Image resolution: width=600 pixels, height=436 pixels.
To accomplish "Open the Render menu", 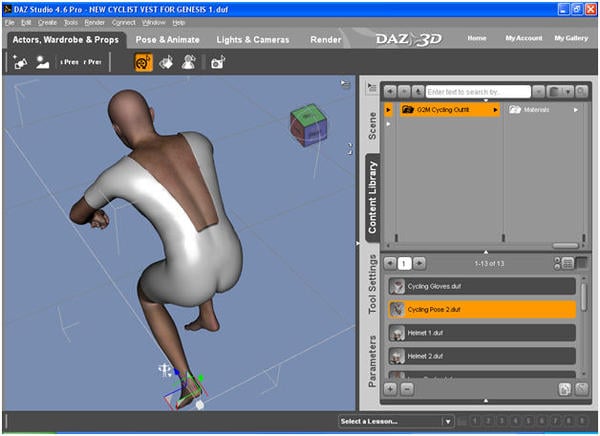I will pyautogui.click(x=95, y=23).
